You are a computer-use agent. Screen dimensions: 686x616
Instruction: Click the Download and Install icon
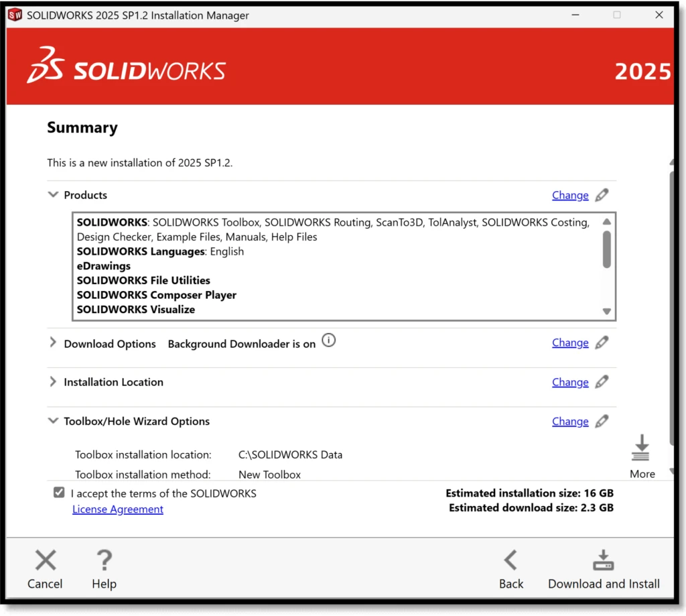coord(604,560)
